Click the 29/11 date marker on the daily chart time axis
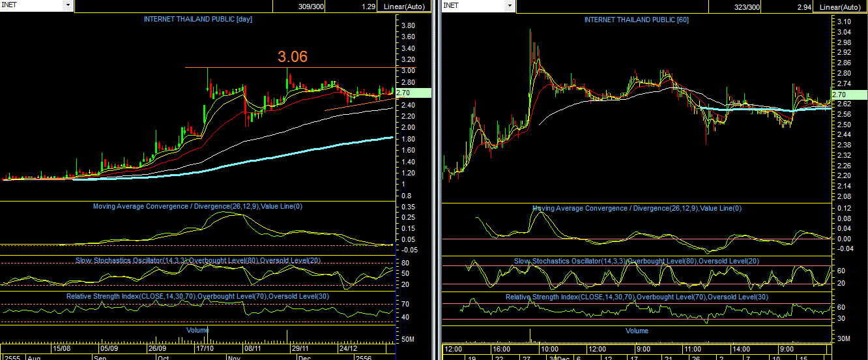The width and height of the screenshot is (868, 360). tap(299, 348)
